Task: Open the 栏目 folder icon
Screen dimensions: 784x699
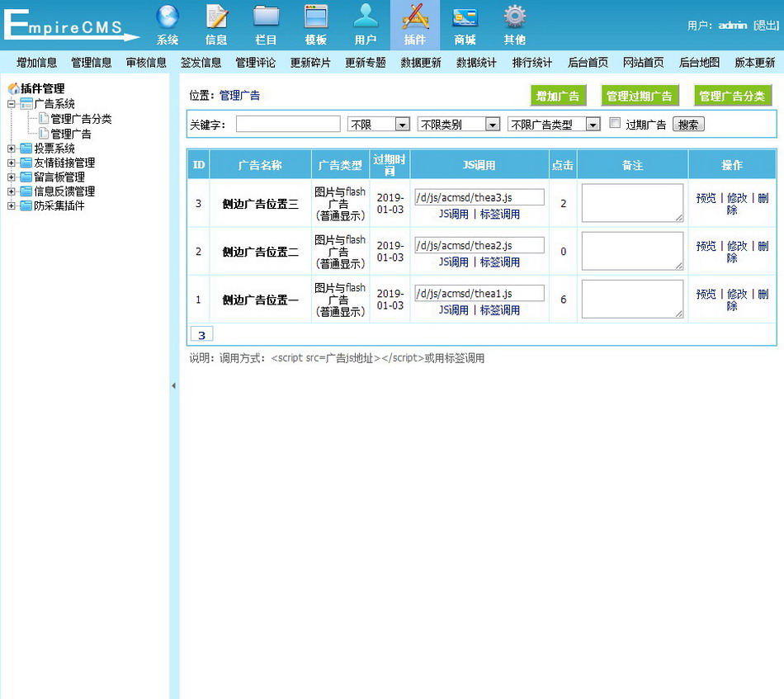Action: [x=266, y=17]
